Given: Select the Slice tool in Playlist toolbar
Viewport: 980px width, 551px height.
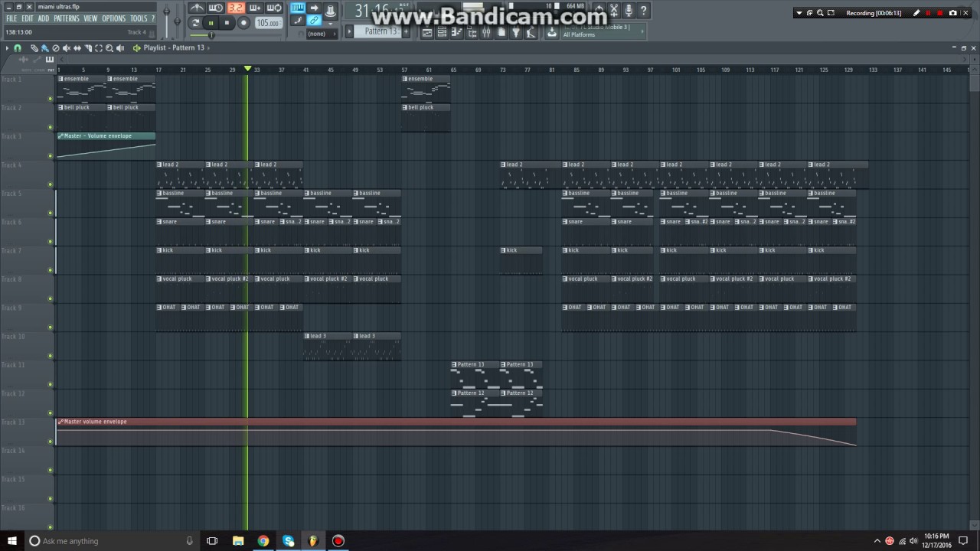Looking at the screenshot, I should tap(88, 48).
